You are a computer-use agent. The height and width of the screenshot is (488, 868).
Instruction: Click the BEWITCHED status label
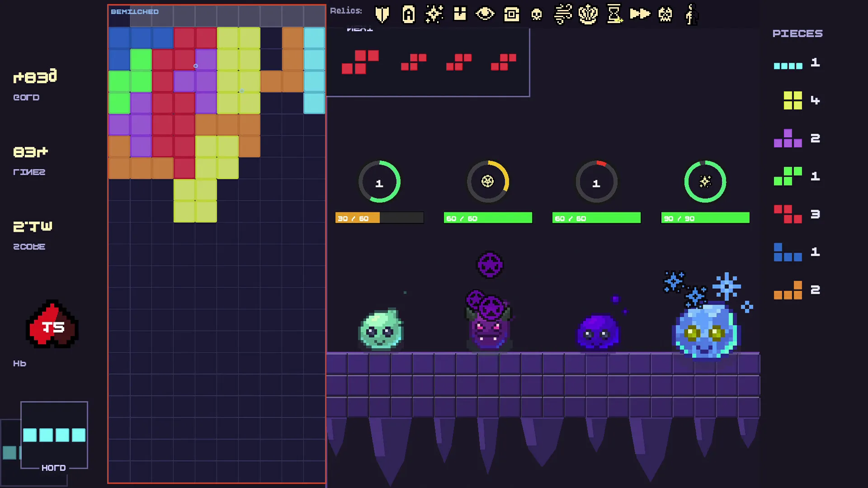135,12
